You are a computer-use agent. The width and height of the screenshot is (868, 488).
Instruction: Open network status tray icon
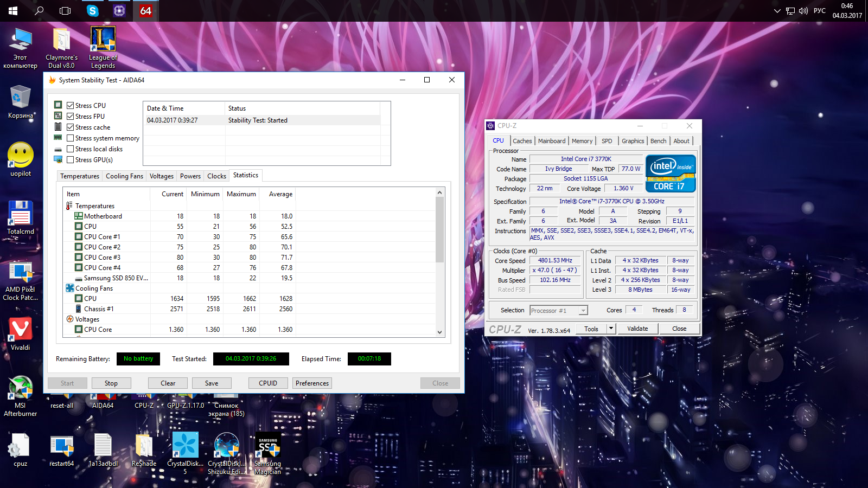(x=790, y=11)
